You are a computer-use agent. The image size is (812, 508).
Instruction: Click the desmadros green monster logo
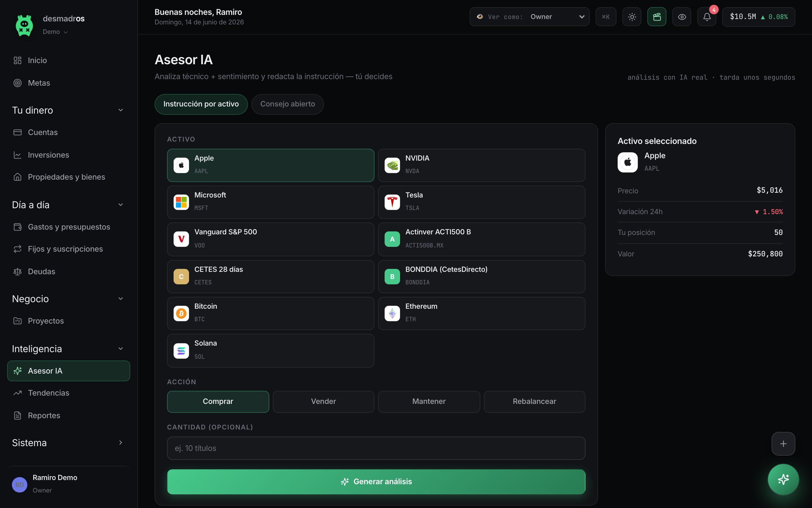pos(24,25)
